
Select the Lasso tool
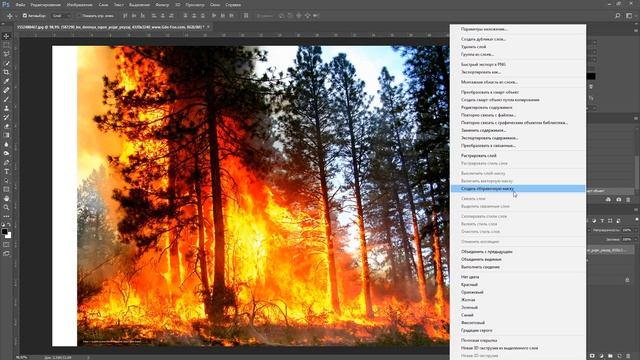coord(6,54)
